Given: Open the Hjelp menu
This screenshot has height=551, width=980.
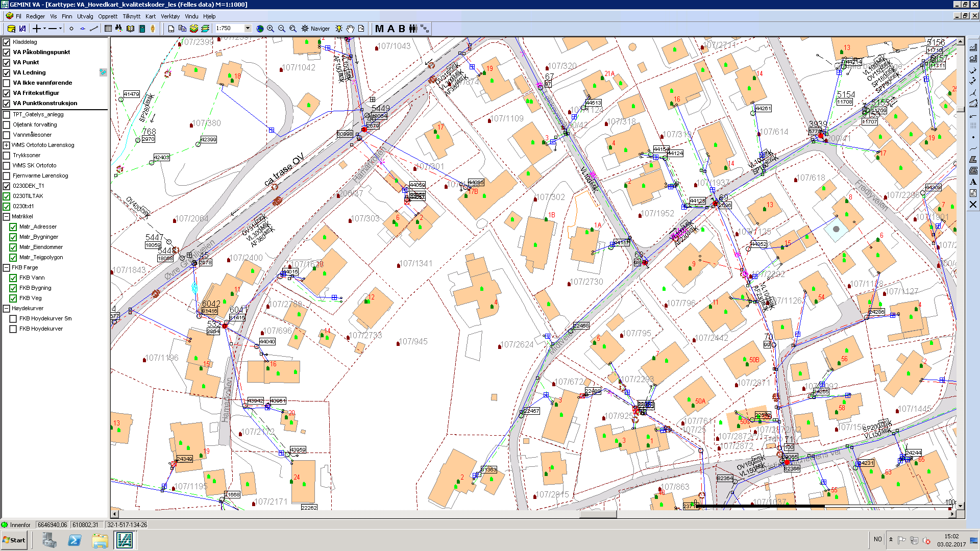Looking at the screenshot, I should (x=209, y=16).
